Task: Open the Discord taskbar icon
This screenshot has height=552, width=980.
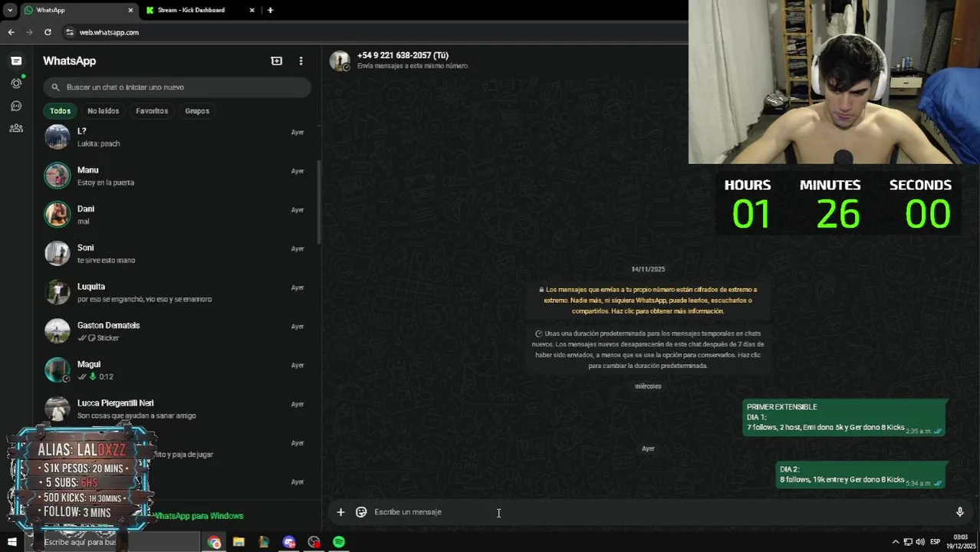Action: pos(289,542)
